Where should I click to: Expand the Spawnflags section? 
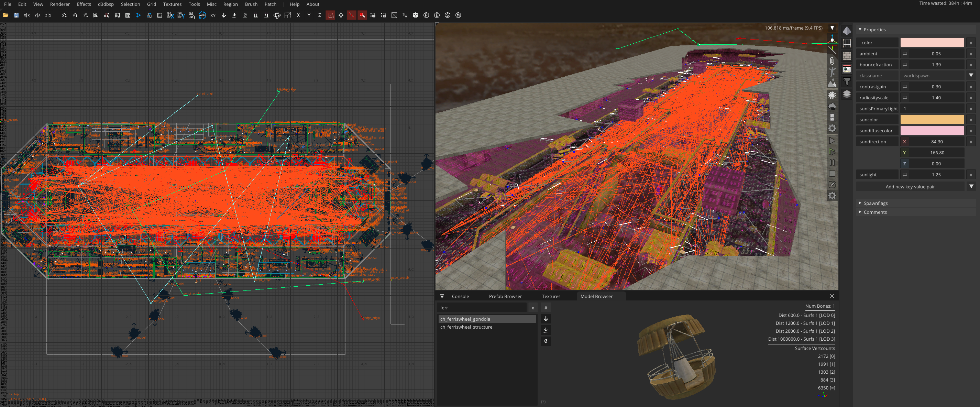[875, 203]
